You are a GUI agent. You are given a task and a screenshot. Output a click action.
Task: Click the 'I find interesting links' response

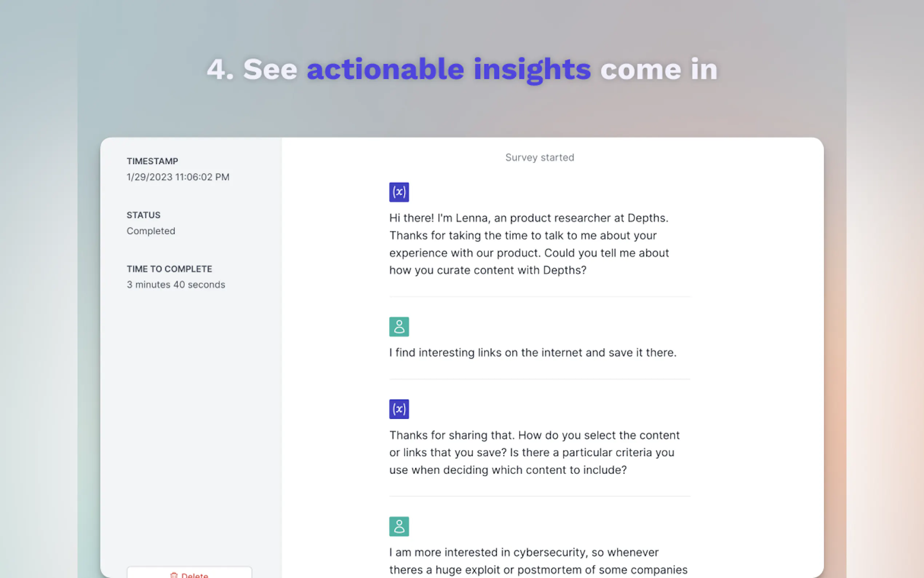[x=533, y=352]
